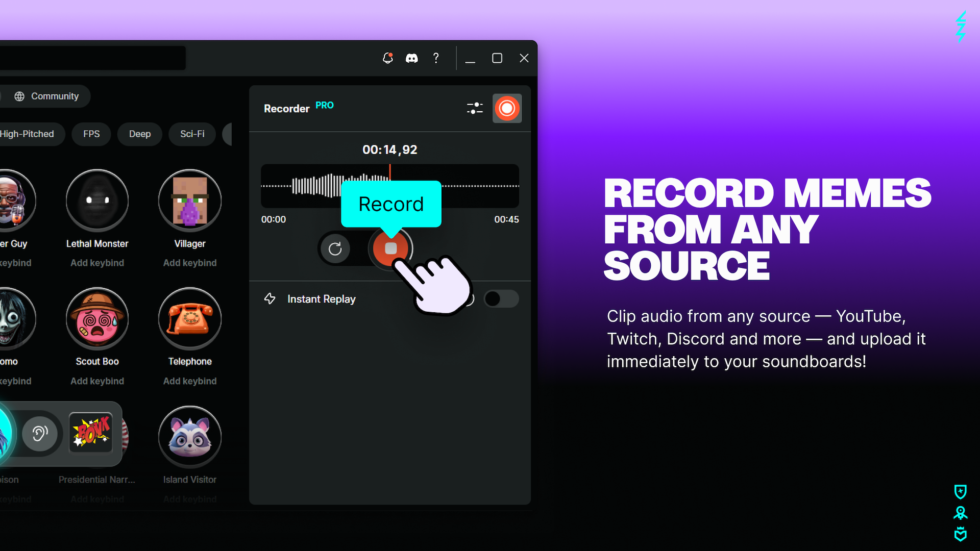Click the reset recording circular arrow
The image size is (980, 551).
point(335,249)
